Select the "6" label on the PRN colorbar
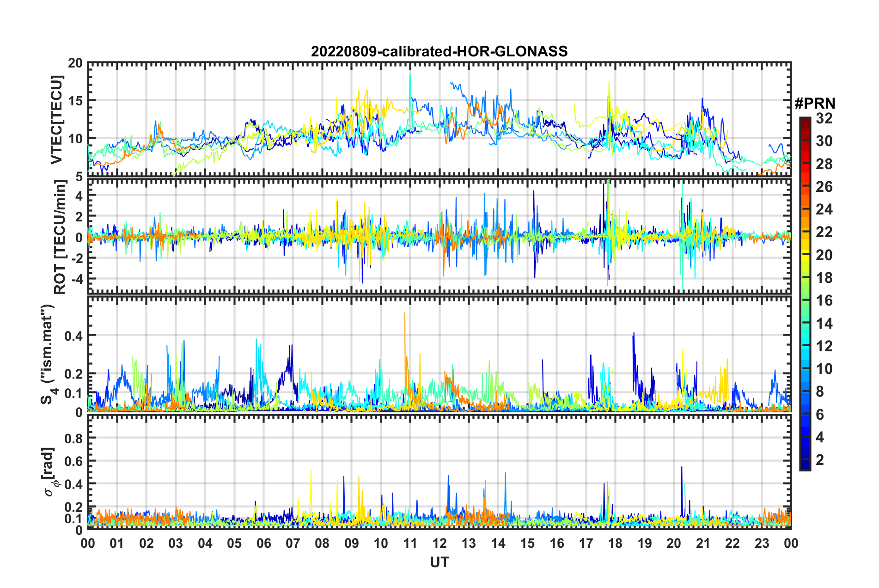This screenshot has width=879, height=588. click(x=820, y=415)
